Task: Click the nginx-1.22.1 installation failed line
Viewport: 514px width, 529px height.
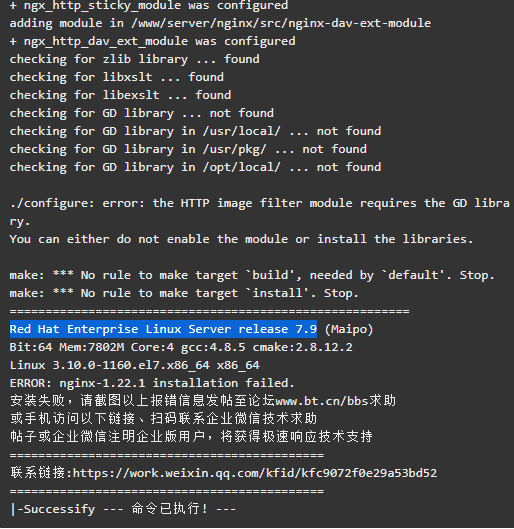Action: coord(152,383)
